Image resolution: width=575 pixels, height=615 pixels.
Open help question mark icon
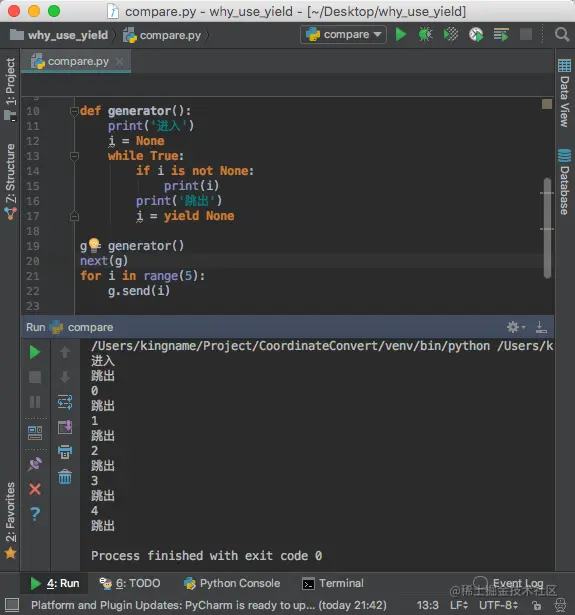coord(35,513)
